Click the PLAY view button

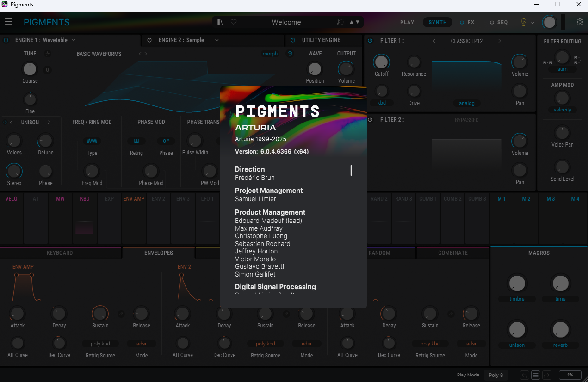click(407, 22)
